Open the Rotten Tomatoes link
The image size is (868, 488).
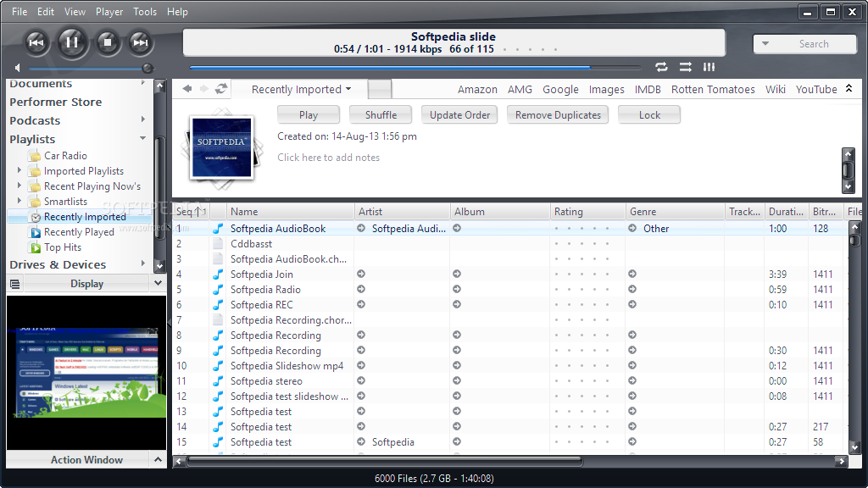pyautogui.click(x=713, y=90)
